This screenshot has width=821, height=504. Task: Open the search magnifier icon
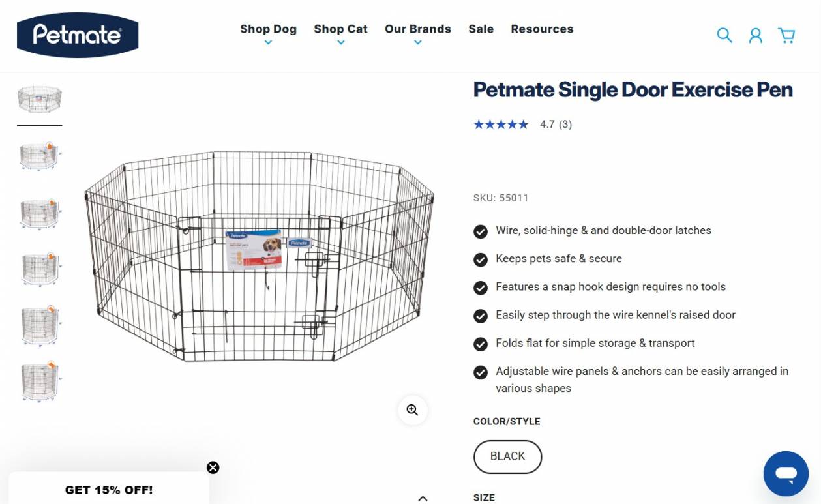click(724, 36)
